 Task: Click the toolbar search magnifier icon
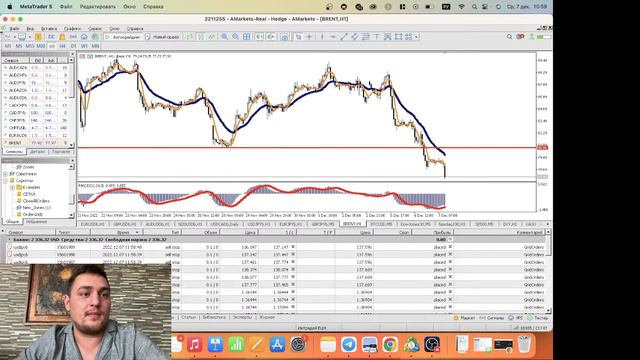(x=509, y=37)
